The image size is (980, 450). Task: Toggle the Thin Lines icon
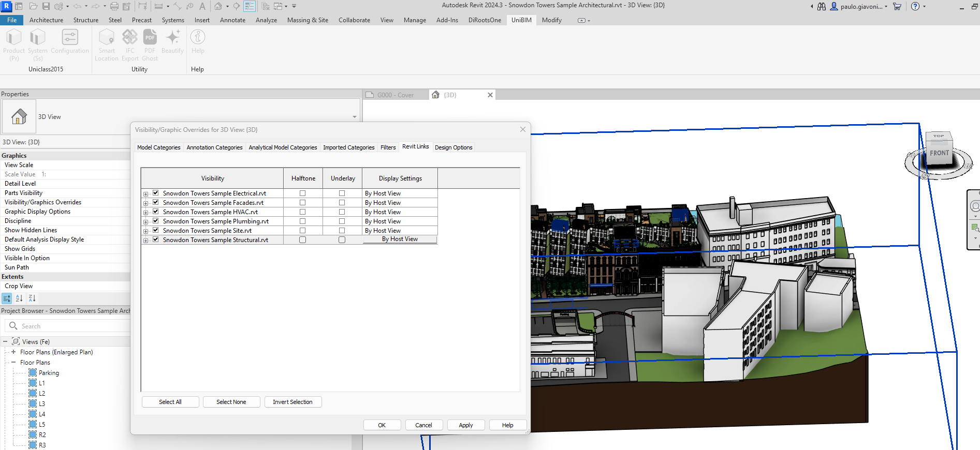click(250, 6)
